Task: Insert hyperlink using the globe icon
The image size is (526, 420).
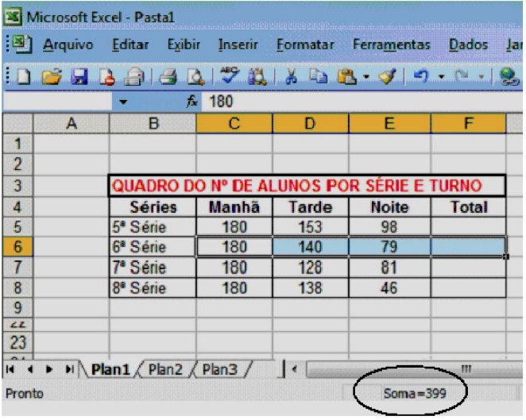Action: pyautogui.click(x=509, y=76)
